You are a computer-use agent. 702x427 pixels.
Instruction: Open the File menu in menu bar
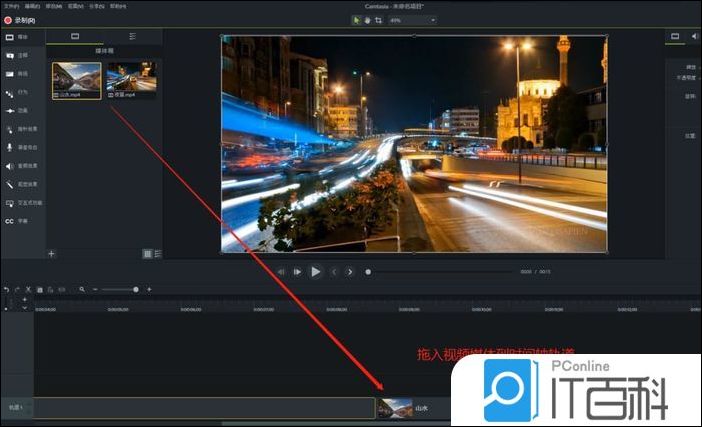pyautogui.click(x=10, y=6)
